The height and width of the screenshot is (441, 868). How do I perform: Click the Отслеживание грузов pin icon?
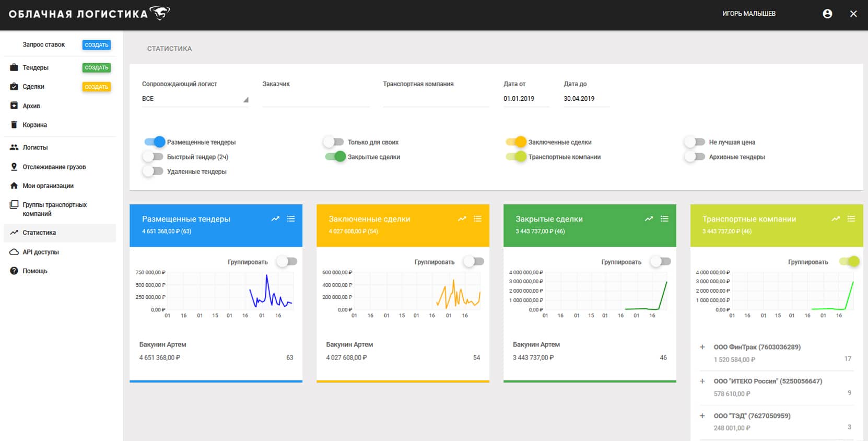point(14,167)
